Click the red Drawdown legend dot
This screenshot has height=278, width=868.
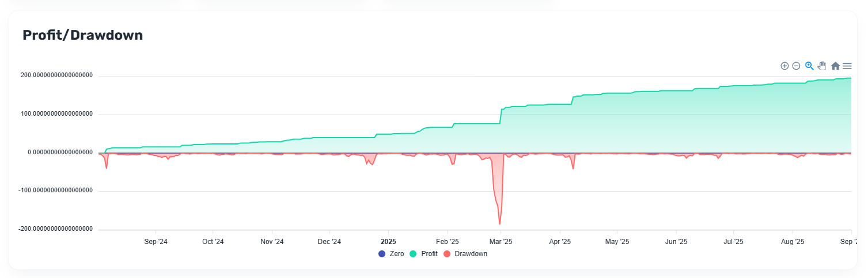click(446, 254)
